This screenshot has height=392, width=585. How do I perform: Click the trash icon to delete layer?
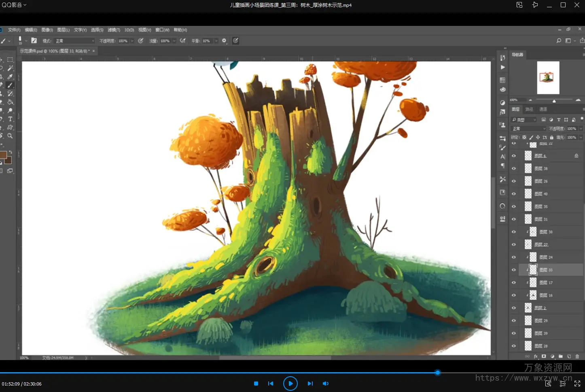click(x=577, y=356)
